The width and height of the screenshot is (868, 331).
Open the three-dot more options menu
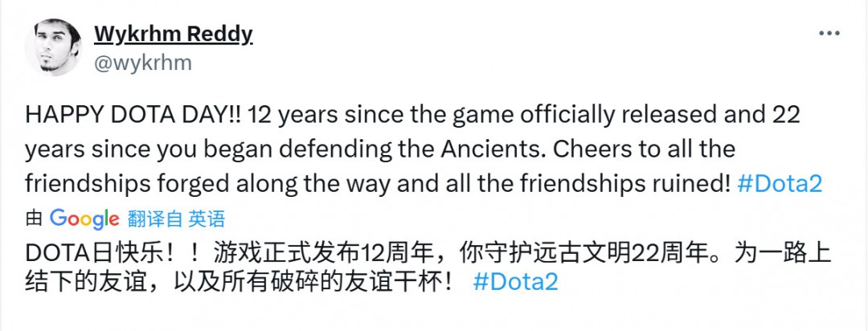click(829, 35)
